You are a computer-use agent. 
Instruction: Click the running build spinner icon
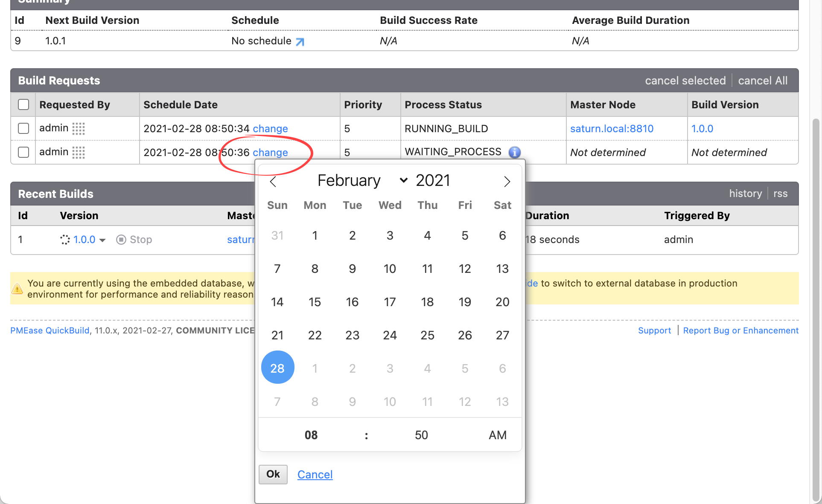pos(65,240)
